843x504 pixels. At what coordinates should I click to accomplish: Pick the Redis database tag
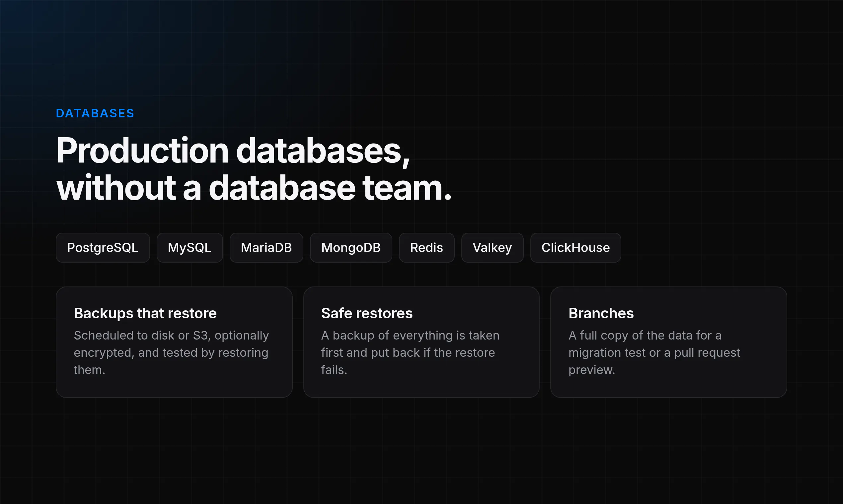pos(426,248)
